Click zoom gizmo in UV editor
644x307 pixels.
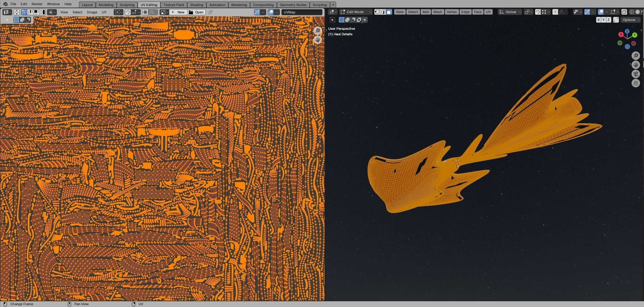point(318,31)
